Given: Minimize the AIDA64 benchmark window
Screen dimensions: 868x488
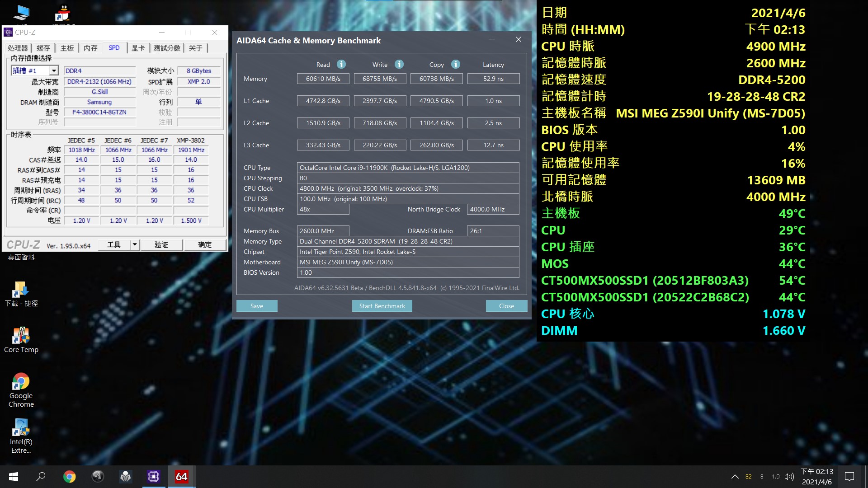Looking at the screenshot, I should coord(492,40).
